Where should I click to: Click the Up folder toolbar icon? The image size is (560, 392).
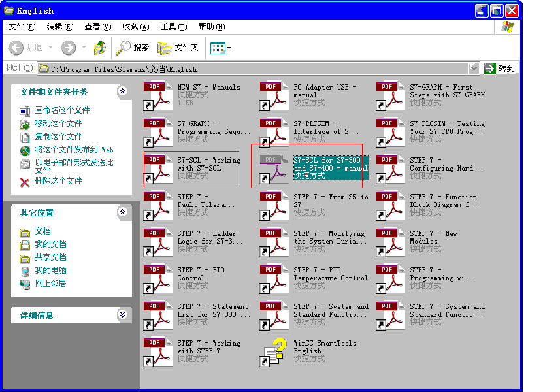tap(99, 48)
